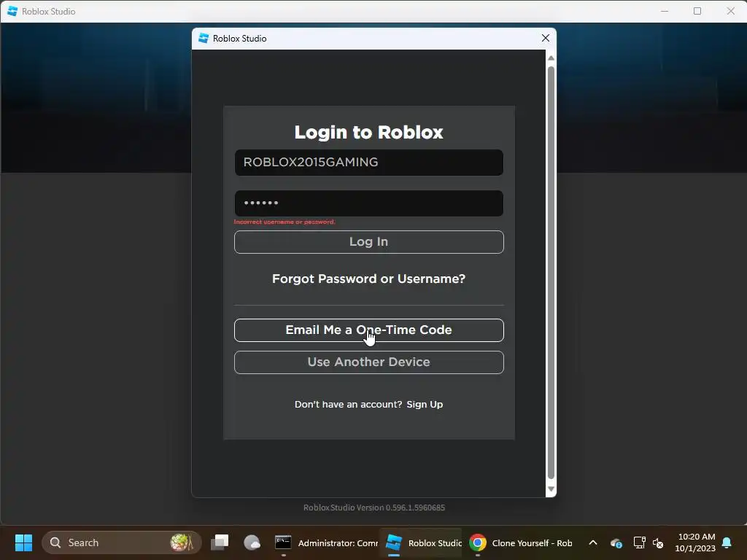Open Forgot Password or Username link
Screen dimensions: 747x560
pyautogui.click(x=368, y=279)
